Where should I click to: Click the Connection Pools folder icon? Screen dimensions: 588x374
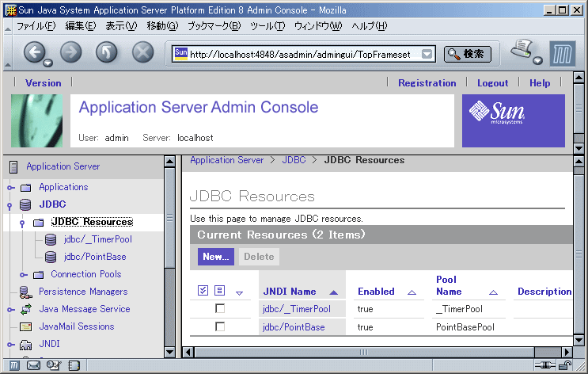(39, 275)
